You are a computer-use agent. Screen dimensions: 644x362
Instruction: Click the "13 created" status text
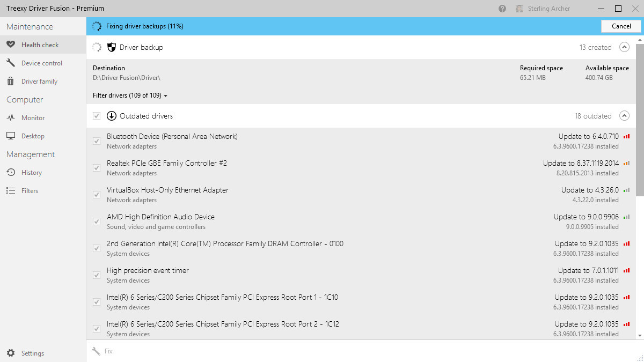pos(595,47)
